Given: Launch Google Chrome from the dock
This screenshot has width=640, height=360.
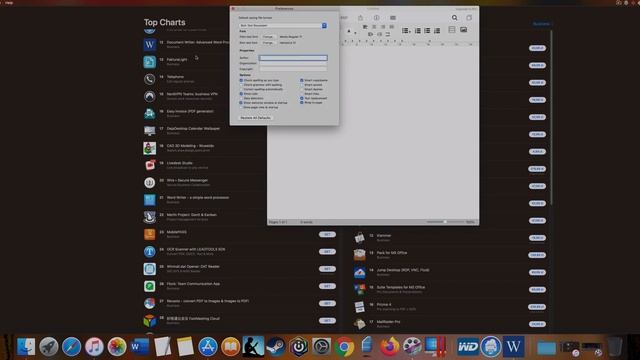Looking at the screenshot, I should [x=344, y=347].
